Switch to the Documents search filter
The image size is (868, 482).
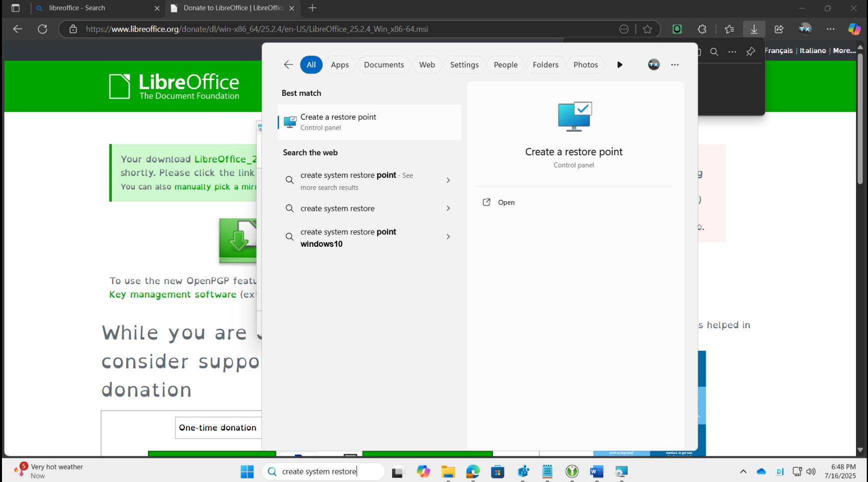pyautogui.click(x=384, y=64)
